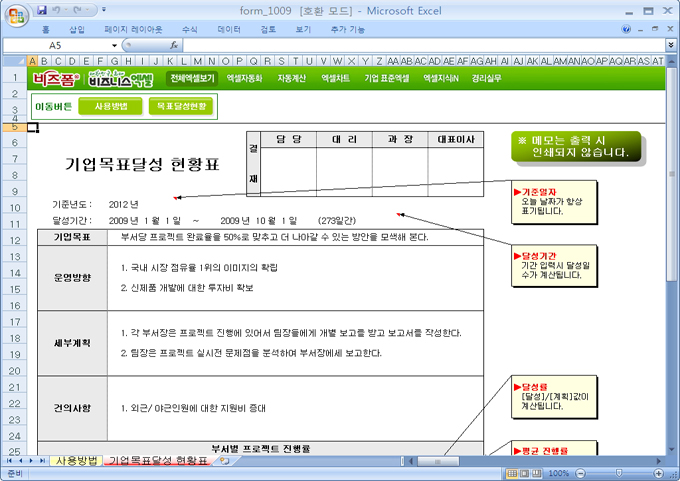Open the 데이터 ribbon tab
This screenshot has width=680, height=481.
click(229, 29)
